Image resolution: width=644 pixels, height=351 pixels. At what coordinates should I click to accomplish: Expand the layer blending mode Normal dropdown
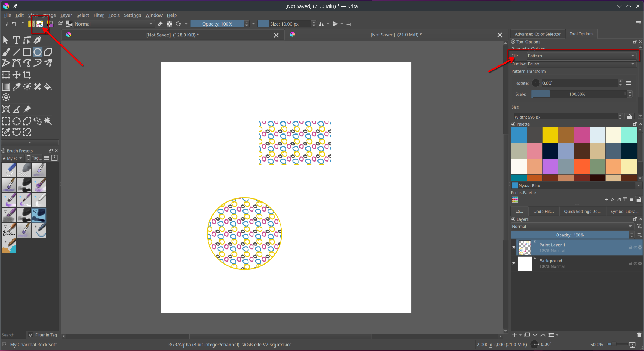pos(572,227)
